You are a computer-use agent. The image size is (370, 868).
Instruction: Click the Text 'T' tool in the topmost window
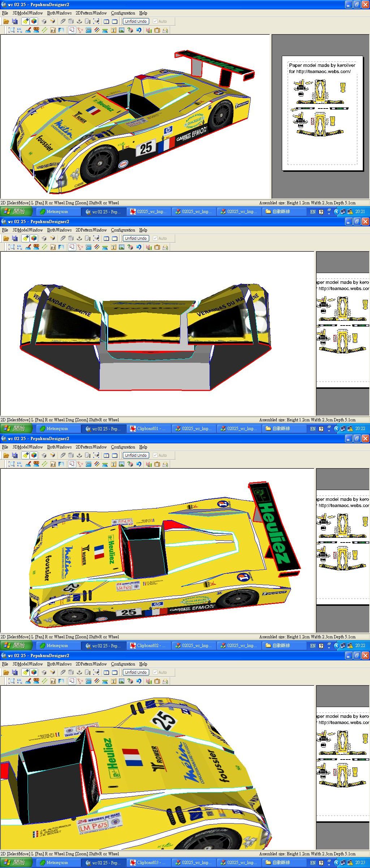[x=113, y=30]
